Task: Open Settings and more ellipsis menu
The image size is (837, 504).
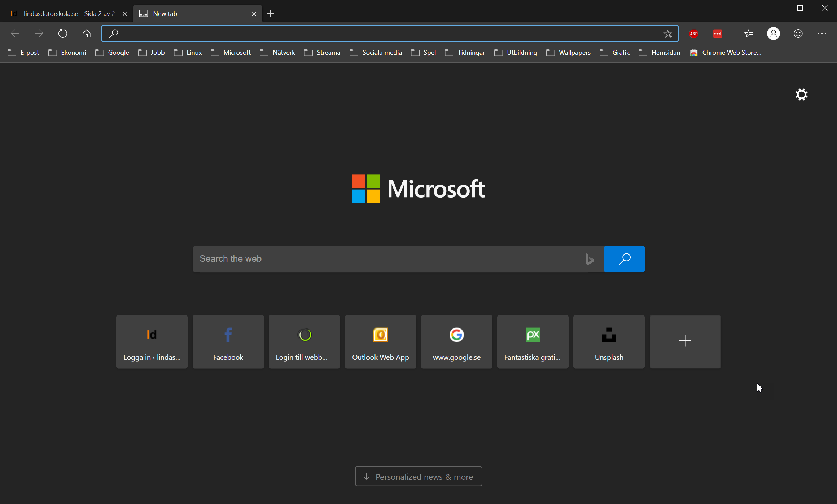Action: [822, 34]
